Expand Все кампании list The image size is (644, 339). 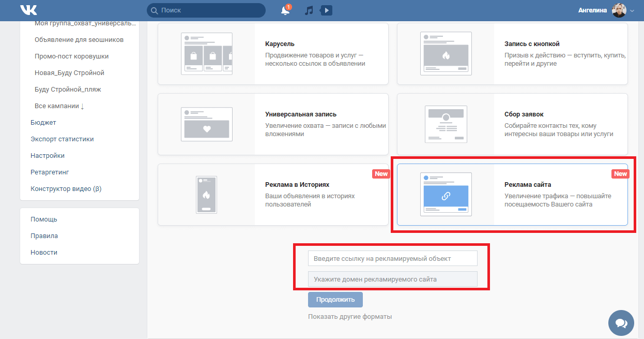pyautogui.click(x=59, y=106)
